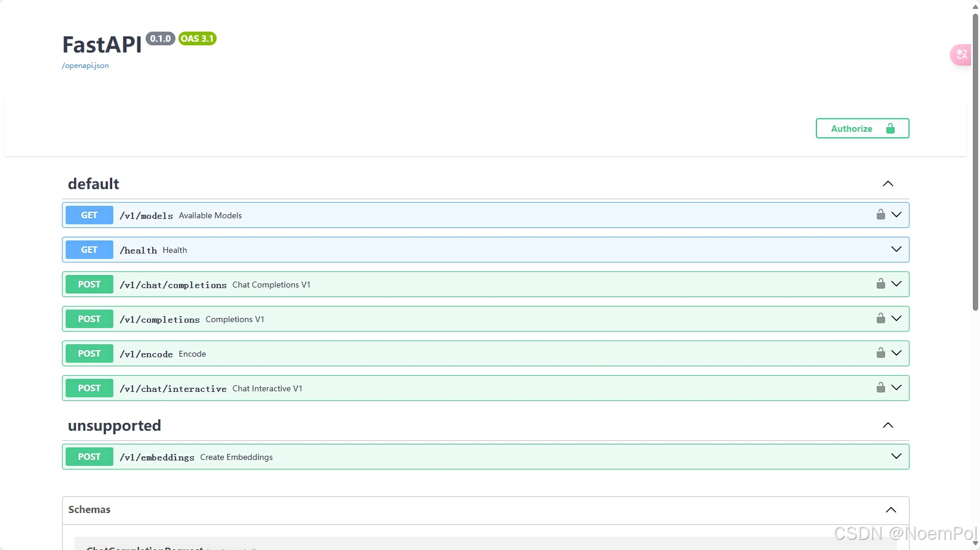Click the 'default' section heading
The height and width of the screenshot is (550, 980).
[x=94, y=184]
